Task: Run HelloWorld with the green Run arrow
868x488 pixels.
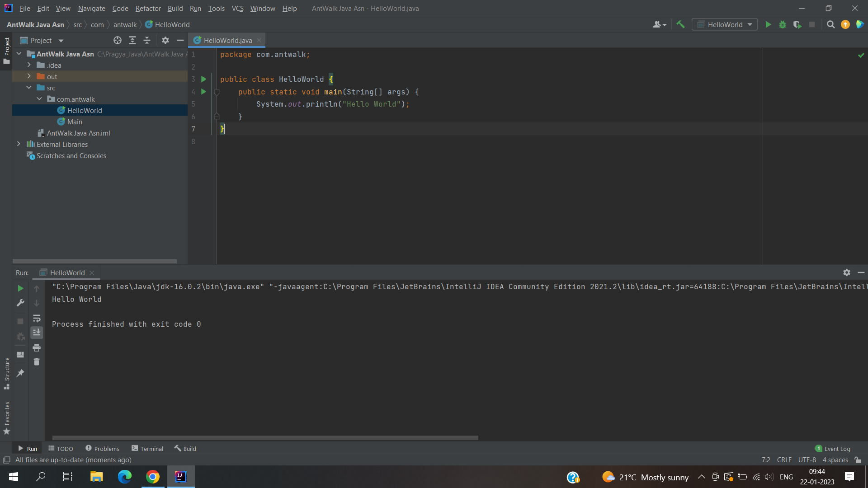Action: [x=769, y=24]
